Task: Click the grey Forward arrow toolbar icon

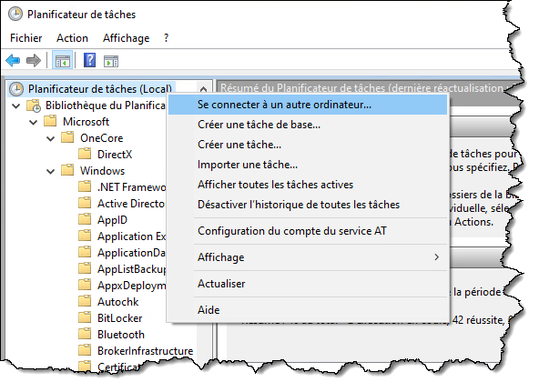Action: (x=34, y=61)
